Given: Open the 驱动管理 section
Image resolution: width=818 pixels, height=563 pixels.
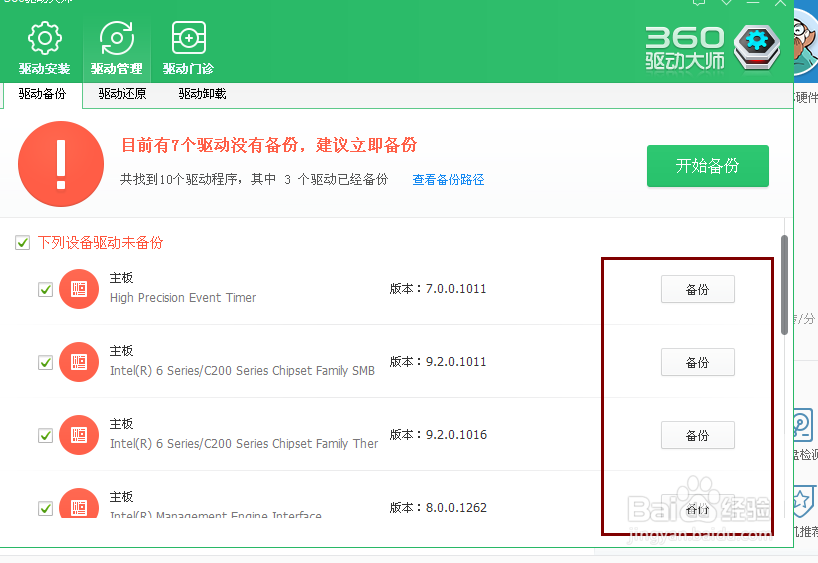Looking at the screenshot, I should [x=116, y=49].
